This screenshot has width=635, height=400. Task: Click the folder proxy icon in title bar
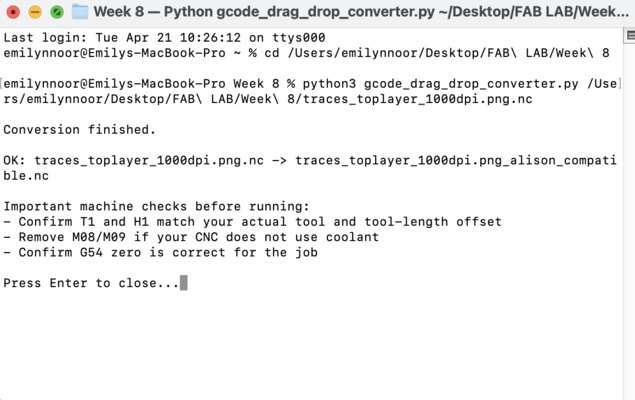[81, 12]
